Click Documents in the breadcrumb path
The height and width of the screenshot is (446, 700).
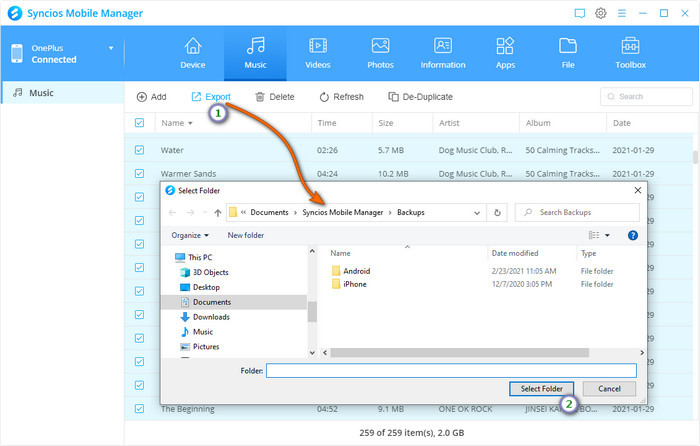point(269,213)
